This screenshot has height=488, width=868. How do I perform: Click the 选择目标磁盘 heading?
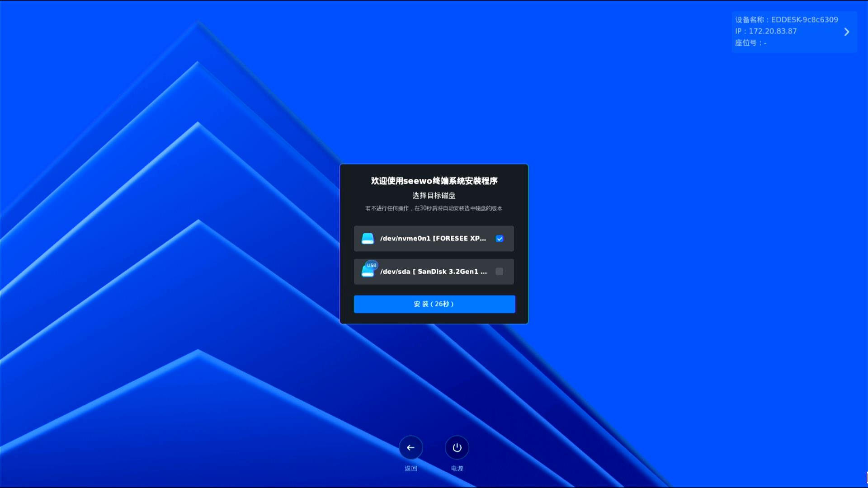434,196
